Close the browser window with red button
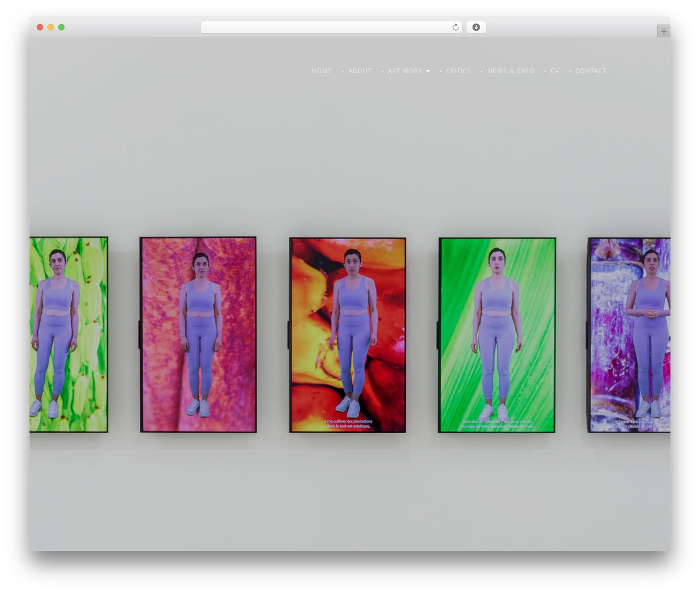This screenshot has width=700, height=593. pyautogui.click(x=40, y=27)
